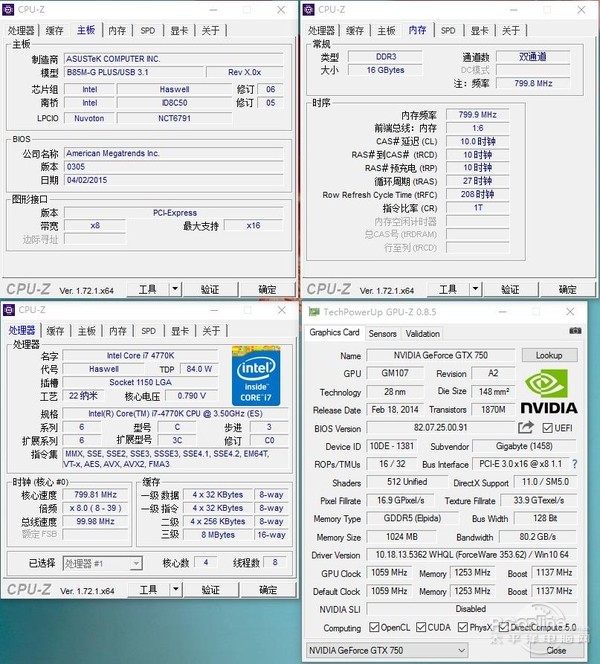
Task: Click 确定 button in memory window
Action: click(567, 289)
